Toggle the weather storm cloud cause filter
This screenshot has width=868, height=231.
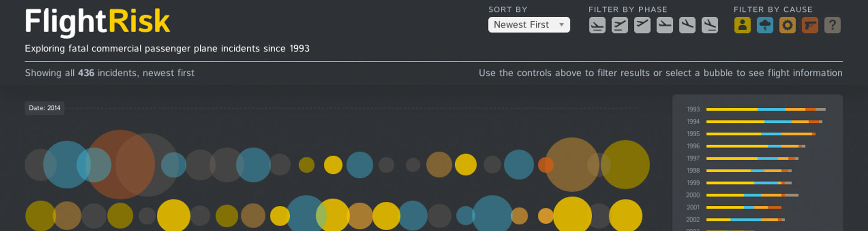tap(765, 25)
